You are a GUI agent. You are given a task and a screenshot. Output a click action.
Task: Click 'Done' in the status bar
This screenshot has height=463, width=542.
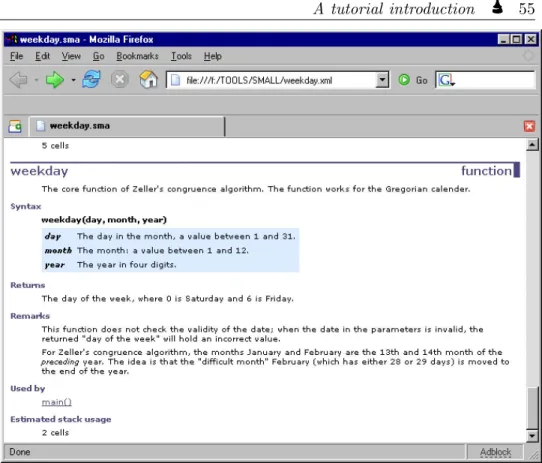click(x=20, y=452)
